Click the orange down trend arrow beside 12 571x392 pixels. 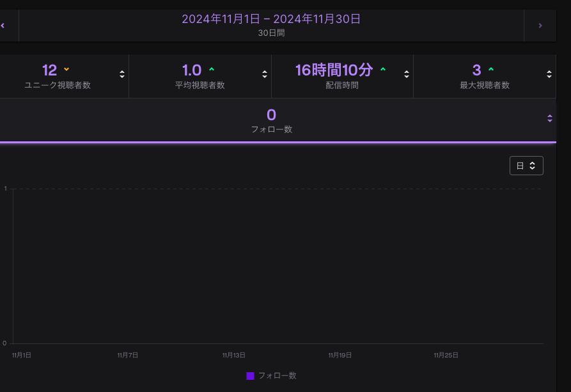66,69
